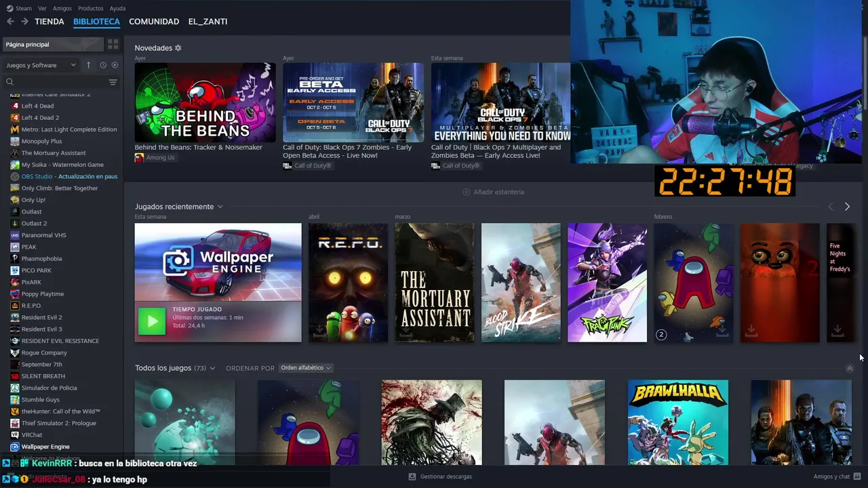Click Outlast 2 game icon in sidebar

coord(15,223)
